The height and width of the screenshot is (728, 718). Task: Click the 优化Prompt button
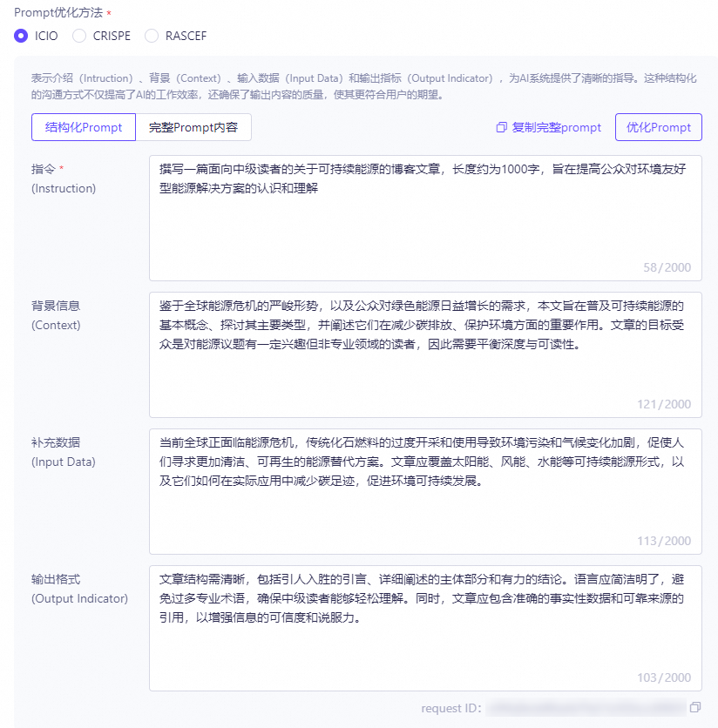pyautogui.click(x=659, y=127)
